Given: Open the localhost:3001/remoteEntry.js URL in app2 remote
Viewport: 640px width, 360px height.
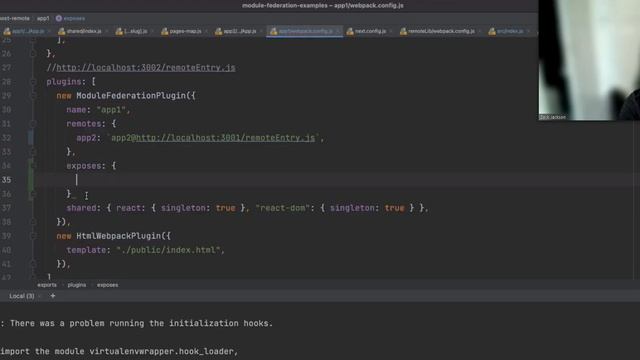Looking at the screenshot, I should point(225,138).
